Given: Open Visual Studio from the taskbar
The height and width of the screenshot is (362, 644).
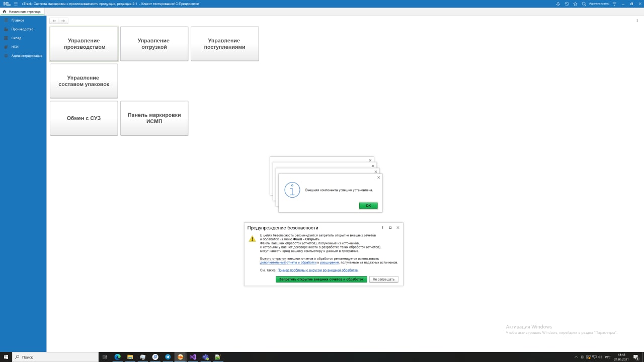Looking at the screenshot, I should point(193,357).
